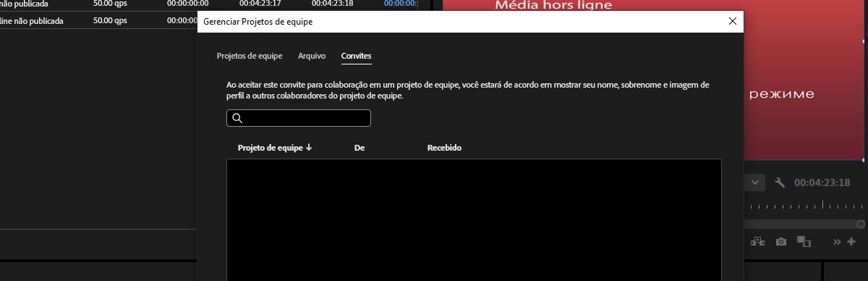The height and width of the screenshot is (281, 868).
Task: Click the invite search field
Action: click(299, 118)
